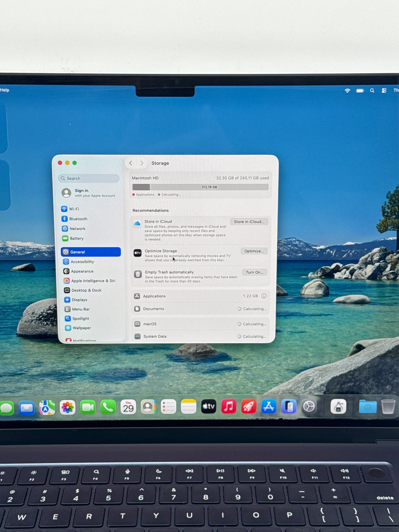Open Photos from the Dock
The height and width of the screenshot is (532, 399).
coord(67,407)
